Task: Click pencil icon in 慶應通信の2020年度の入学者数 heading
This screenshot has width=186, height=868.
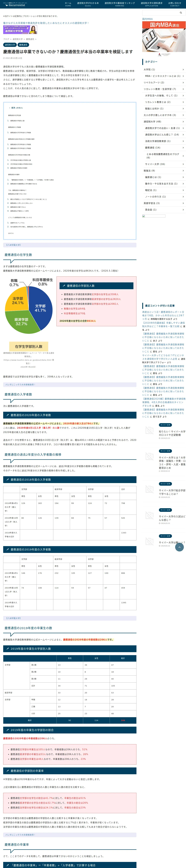Action: tap(7, 415)
